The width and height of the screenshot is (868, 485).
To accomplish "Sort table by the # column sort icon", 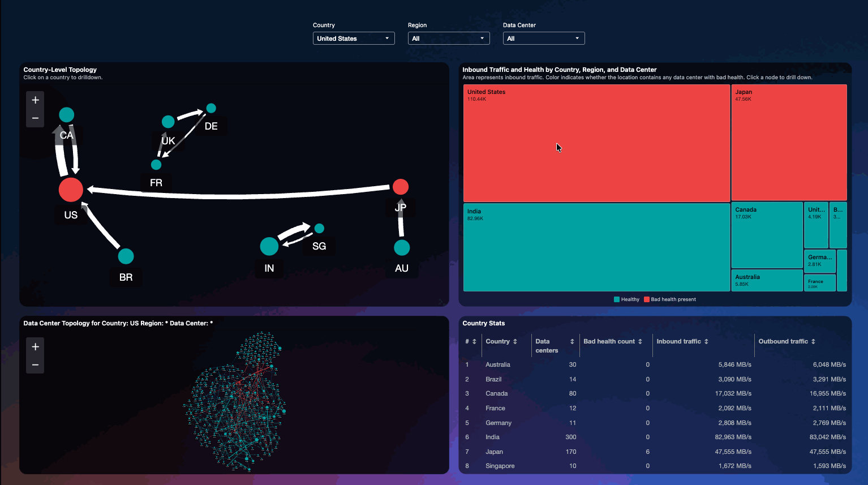I will click(x=474, y=342).
